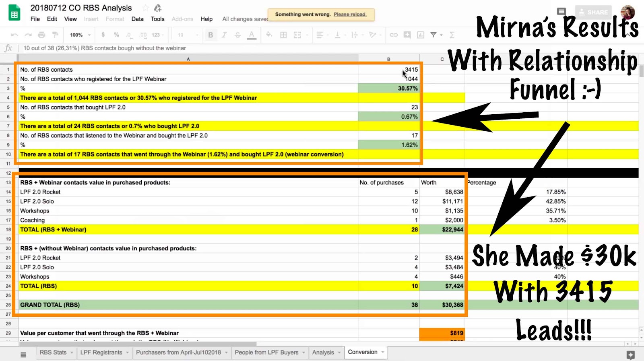Viewport: 644px width, 361px height.
Task: Open the Google Sheets home icon
Action: click(x=14, y=13)
